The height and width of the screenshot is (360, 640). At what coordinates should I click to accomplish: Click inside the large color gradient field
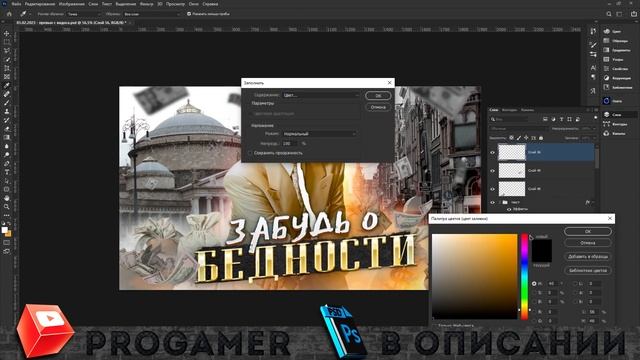(475, 276)
